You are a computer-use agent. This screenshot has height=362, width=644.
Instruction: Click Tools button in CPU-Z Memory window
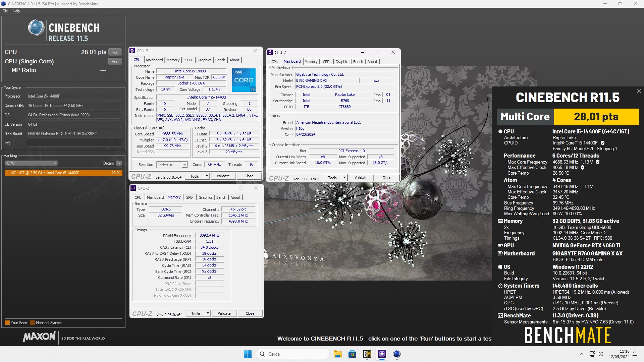(x=196, y=313)
